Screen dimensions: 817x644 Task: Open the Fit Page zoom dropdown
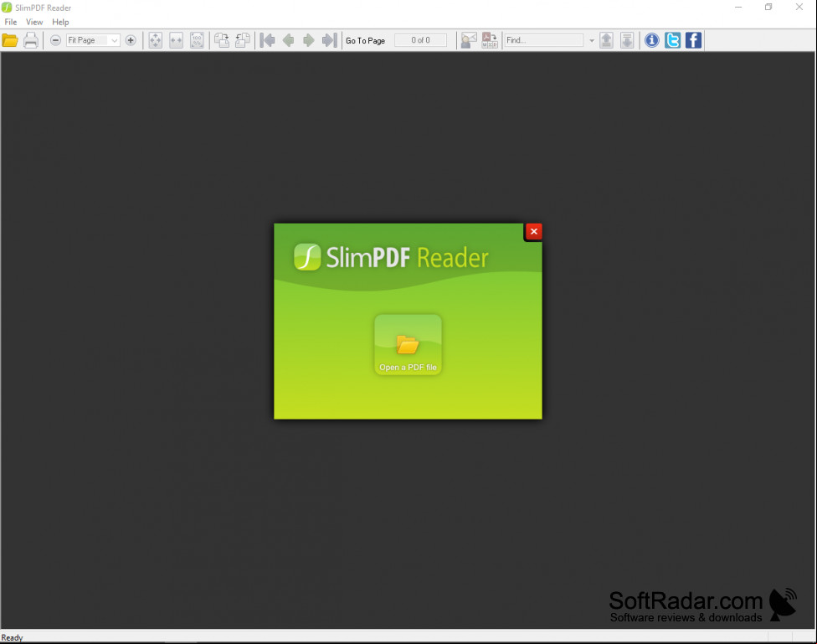tap(93, 40)
